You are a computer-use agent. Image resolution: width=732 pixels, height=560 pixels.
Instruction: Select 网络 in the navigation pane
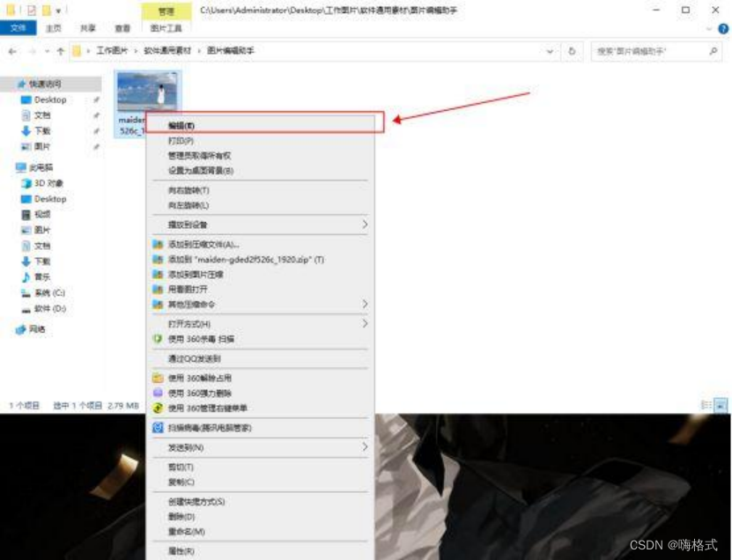pos(37,329)
